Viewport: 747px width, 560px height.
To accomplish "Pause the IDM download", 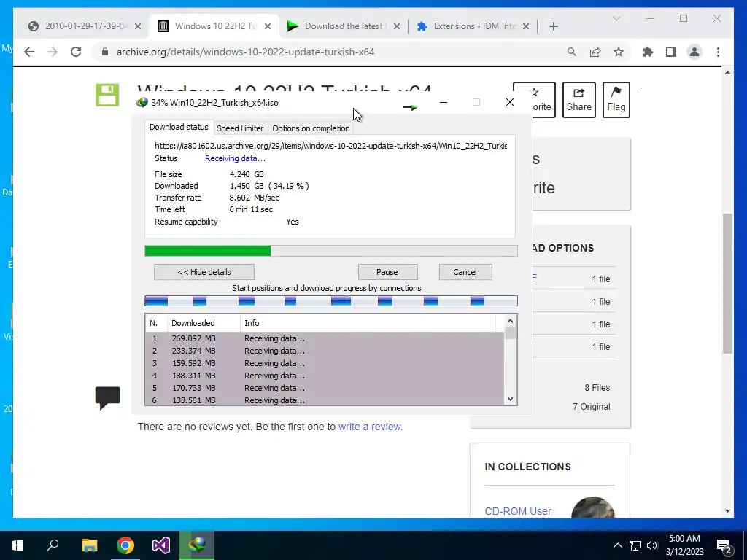I will [387, 272].
